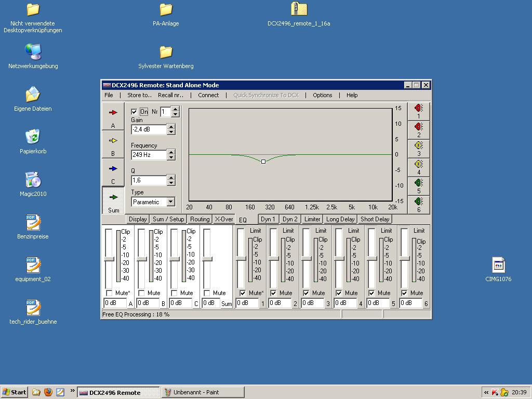Unmute output channel 6
532x399 pixels.
[404, 293]
